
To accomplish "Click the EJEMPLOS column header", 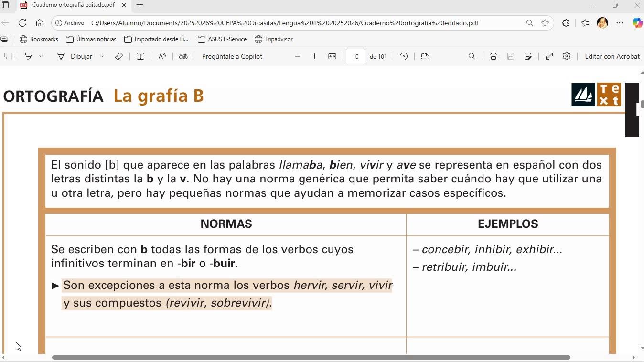I will (508, 224).
